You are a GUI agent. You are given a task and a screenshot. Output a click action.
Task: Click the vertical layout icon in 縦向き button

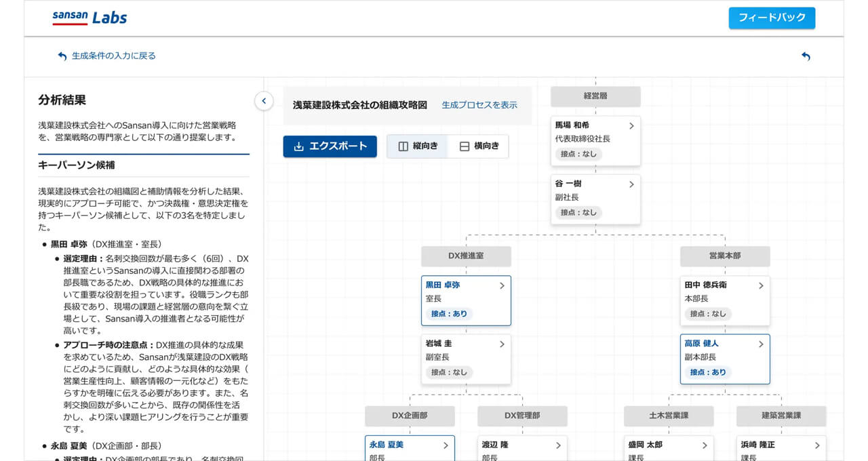403,146
